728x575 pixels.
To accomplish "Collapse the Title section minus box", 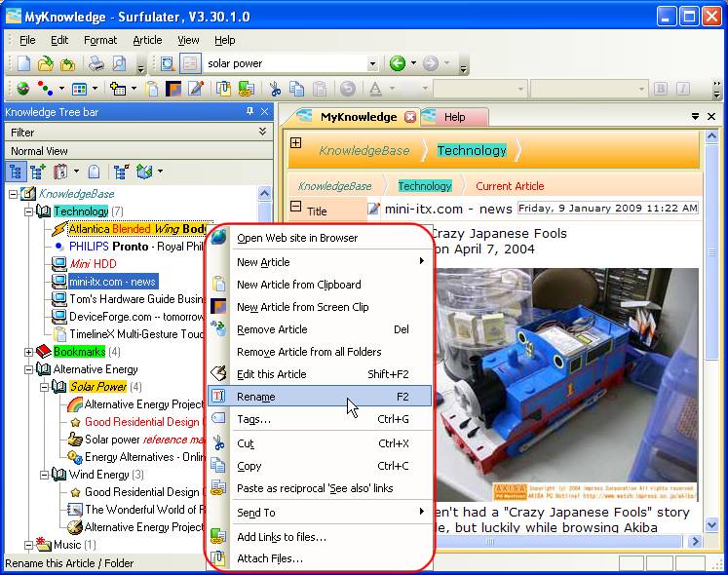I will point(295,207).
